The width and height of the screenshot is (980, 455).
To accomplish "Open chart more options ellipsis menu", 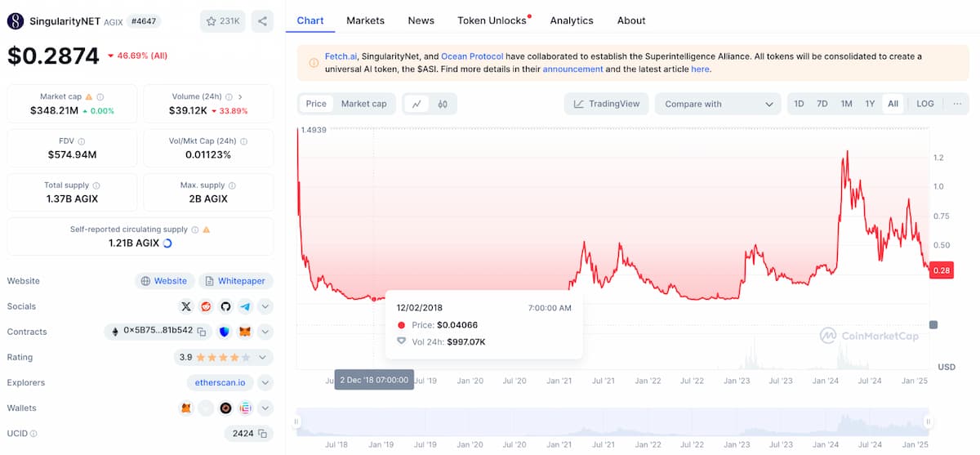I will tap(957, 104).
